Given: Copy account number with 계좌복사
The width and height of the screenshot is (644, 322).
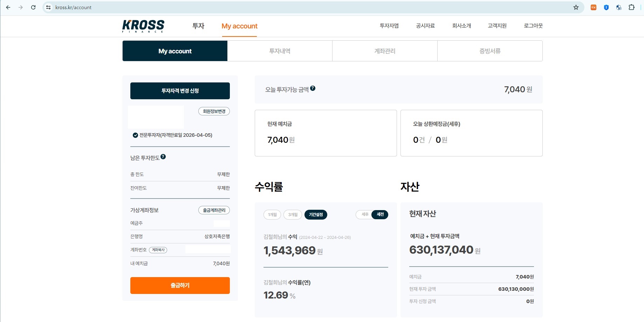Looking at the screenshot, I should [158, 250].
